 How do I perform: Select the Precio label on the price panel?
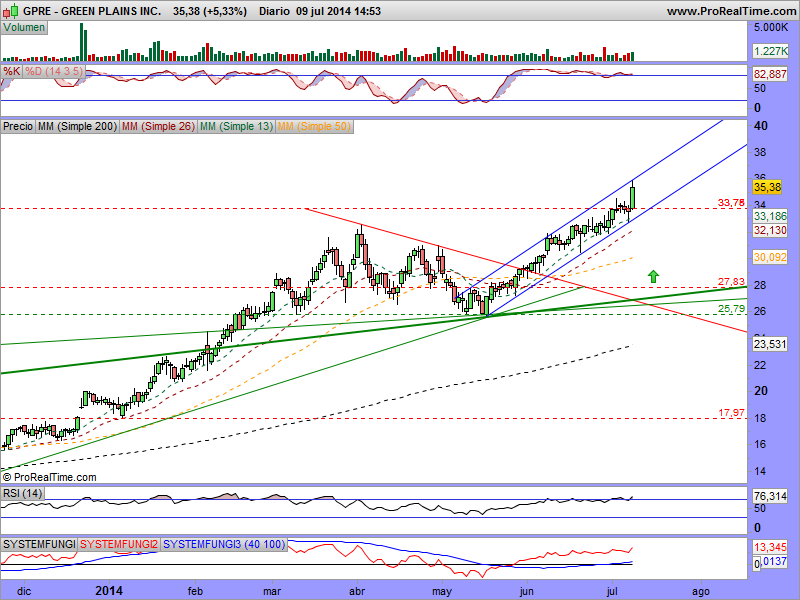[x=18, y=126]
